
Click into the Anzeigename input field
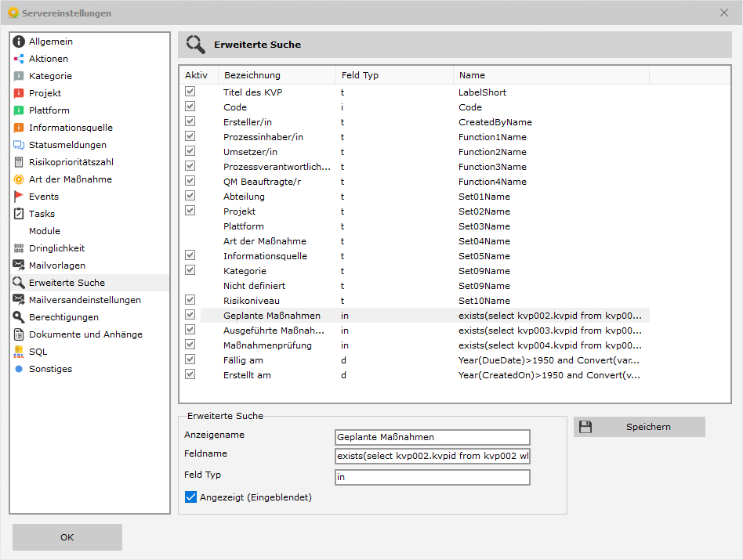[x=432, y=437]
